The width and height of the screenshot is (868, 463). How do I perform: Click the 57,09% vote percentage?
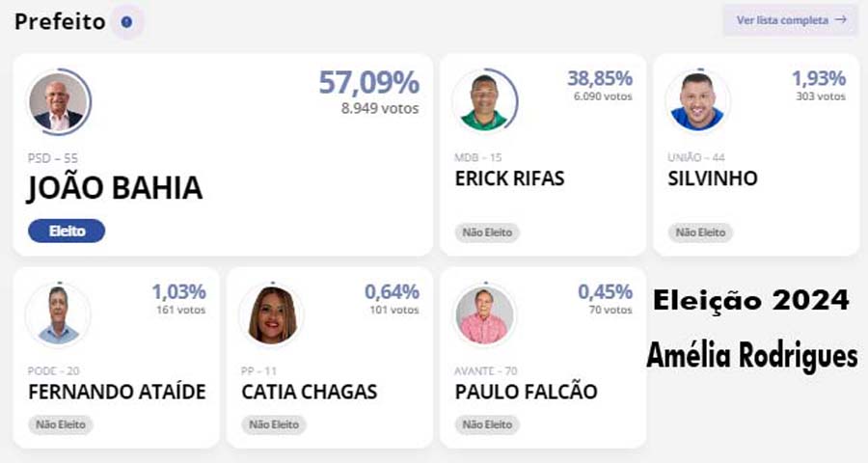tap(368, 83)
